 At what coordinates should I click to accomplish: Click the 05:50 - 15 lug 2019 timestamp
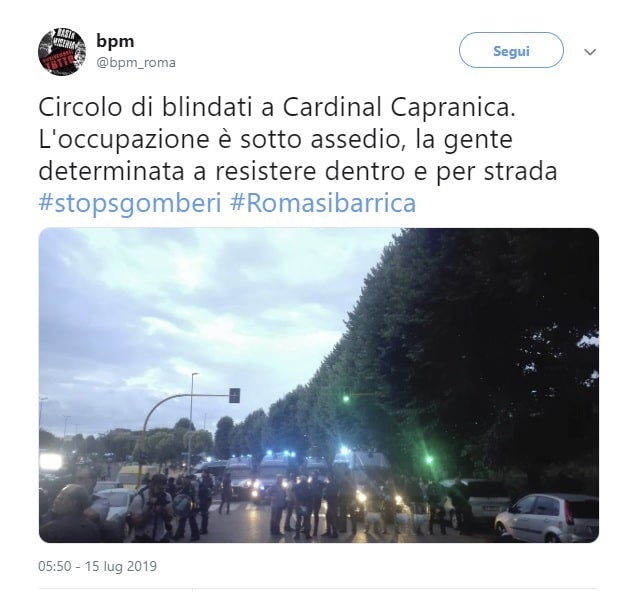(x=97, y=566)
